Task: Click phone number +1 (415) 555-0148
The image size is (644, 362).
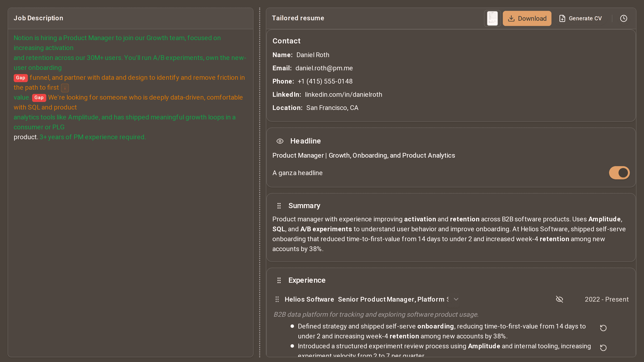Action: click(x=325, y=81)
